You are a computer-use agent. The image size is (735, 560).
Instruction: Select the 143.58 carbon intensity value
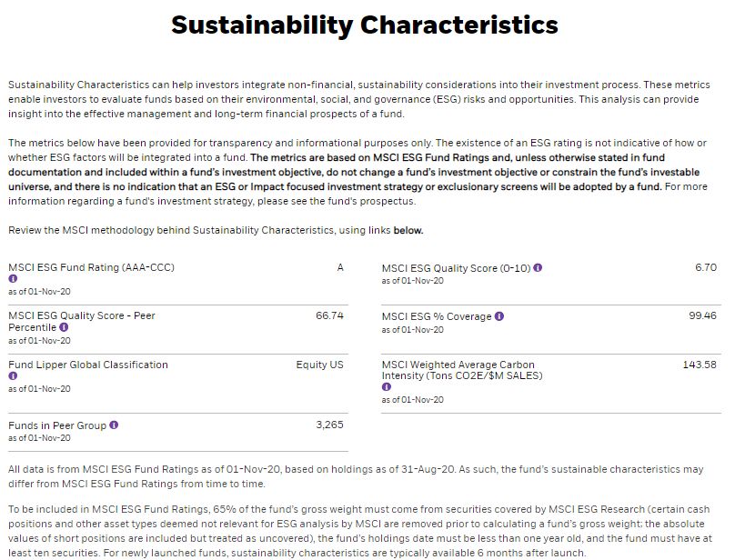pos(700,365)
